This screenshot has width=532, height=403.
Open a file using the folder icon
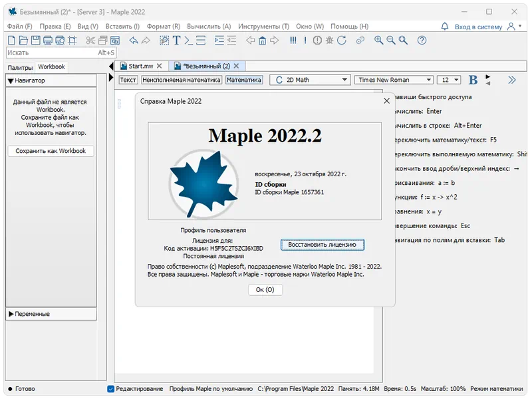point(23,41)
